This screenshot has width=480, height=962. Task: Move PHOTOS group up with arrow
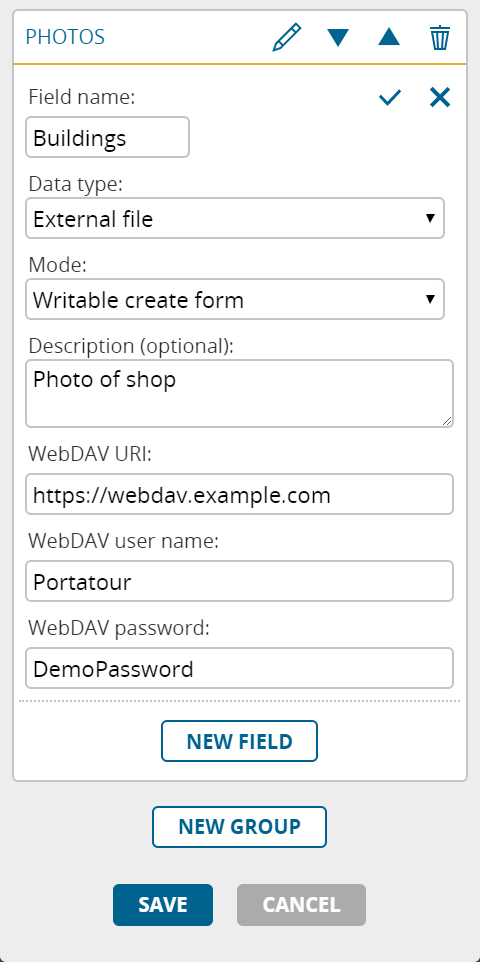[389, 37]
